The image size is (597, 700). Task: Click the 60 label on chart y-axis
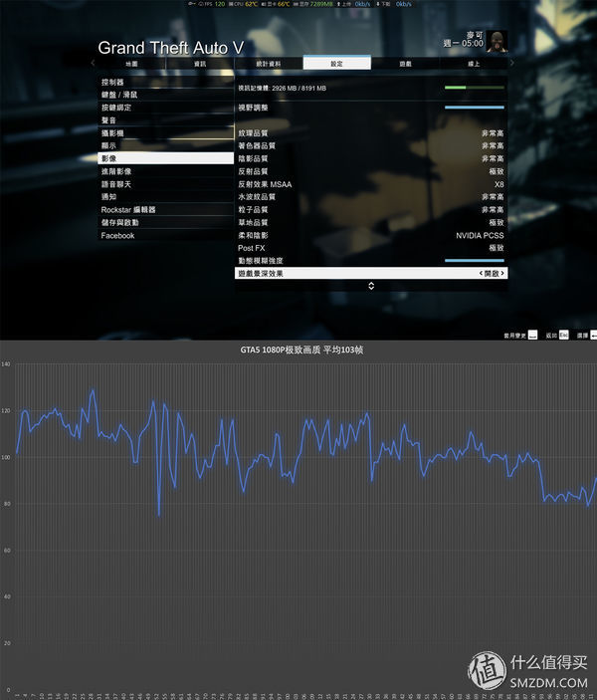coord(7,551)
